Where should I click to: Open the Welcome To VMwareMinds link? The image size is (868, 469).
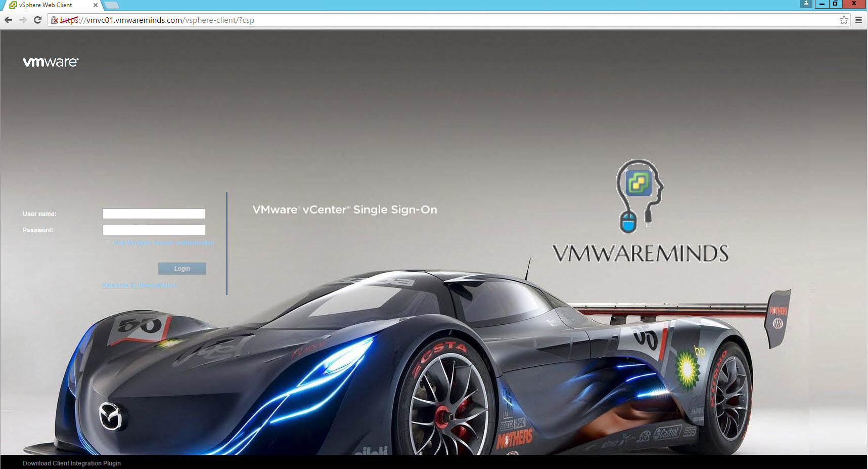coord(140,285)
